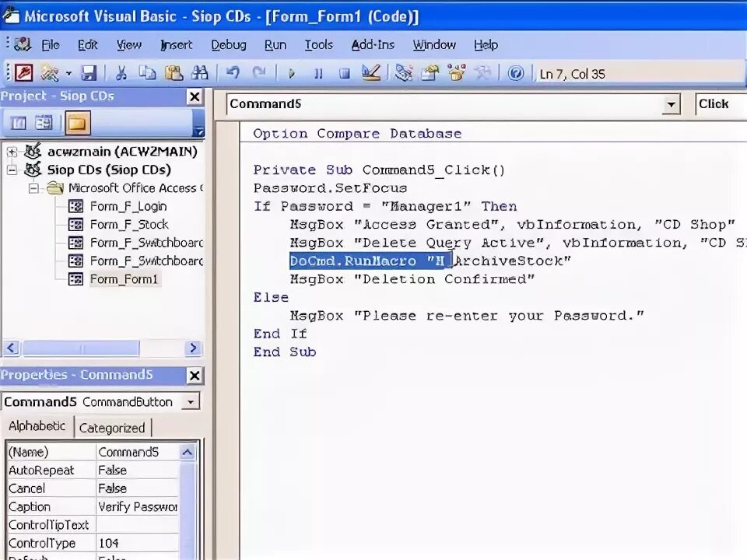Click the View Code icon in Project panel
The height and width of the screenshot is (560, 747).
19,124
